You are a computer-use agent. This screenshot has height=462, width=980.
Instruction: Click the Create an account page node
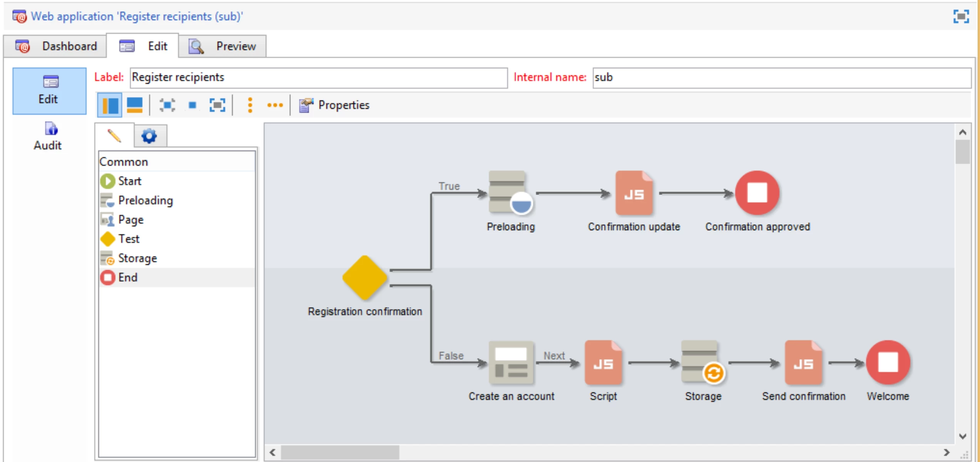511,363
